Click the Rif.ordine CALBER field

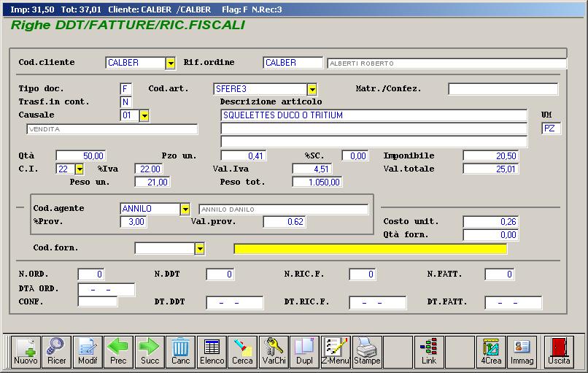(x=293, y=63)
